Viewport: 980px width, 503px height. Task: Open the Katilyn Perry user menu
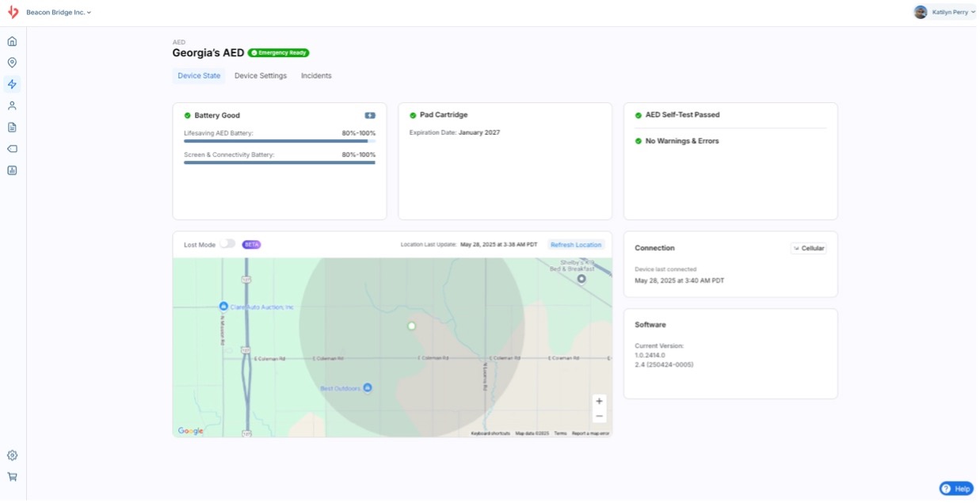coord(944,13)
